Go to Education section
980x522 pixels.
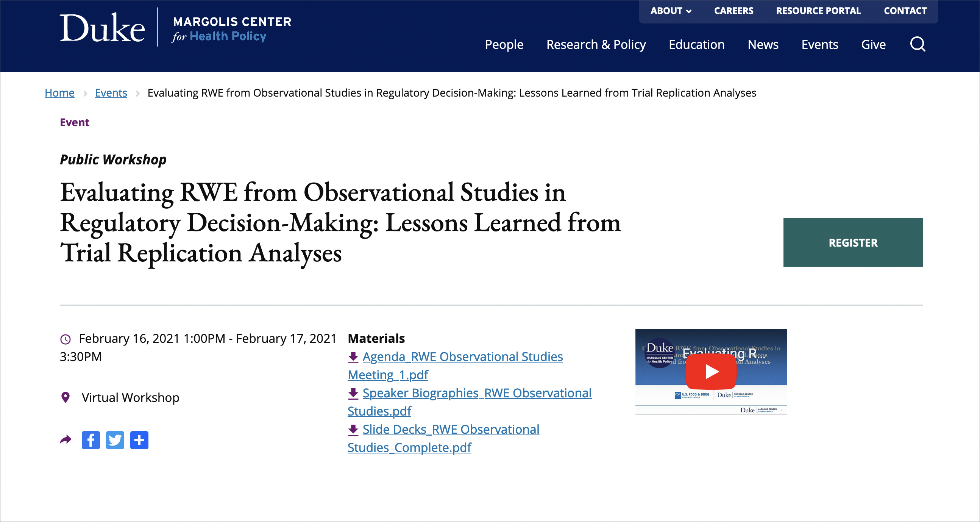pos(697,45)
